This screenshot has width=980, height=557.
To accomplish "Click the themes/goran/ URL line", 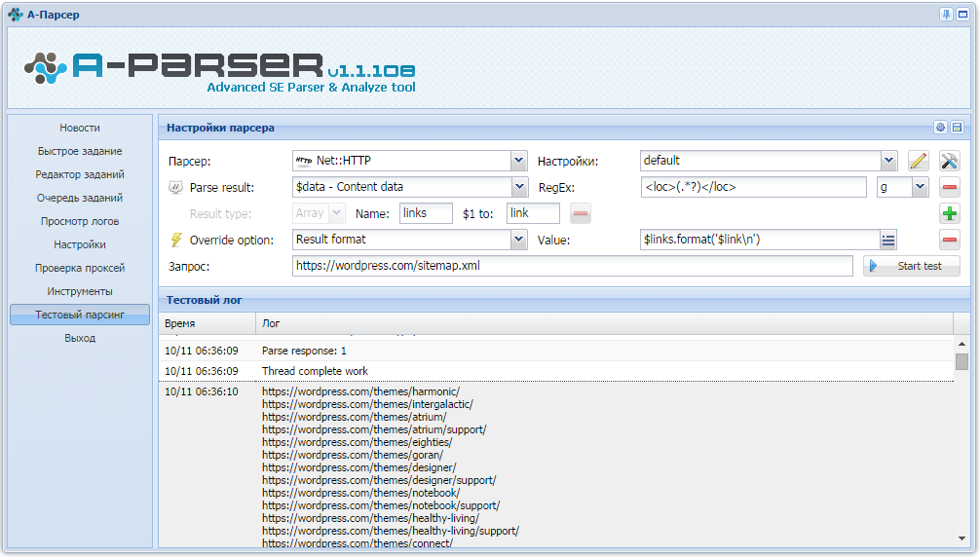I will [353, 455].
